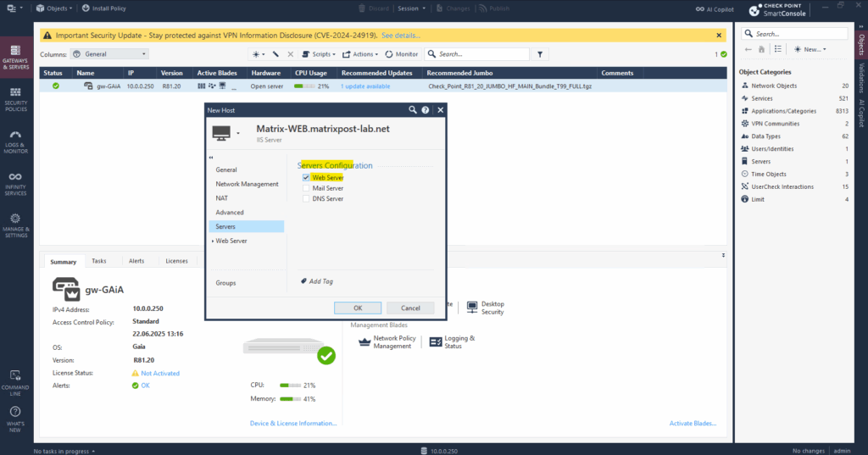Open the Actions dropdown menu
868x455 pixels.
[x=360, y=54]
